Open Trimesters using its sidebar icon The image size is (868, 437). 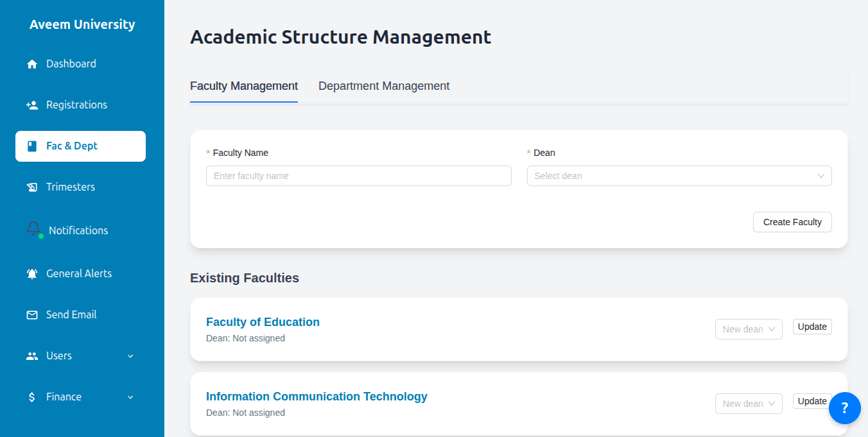[32, 187]
